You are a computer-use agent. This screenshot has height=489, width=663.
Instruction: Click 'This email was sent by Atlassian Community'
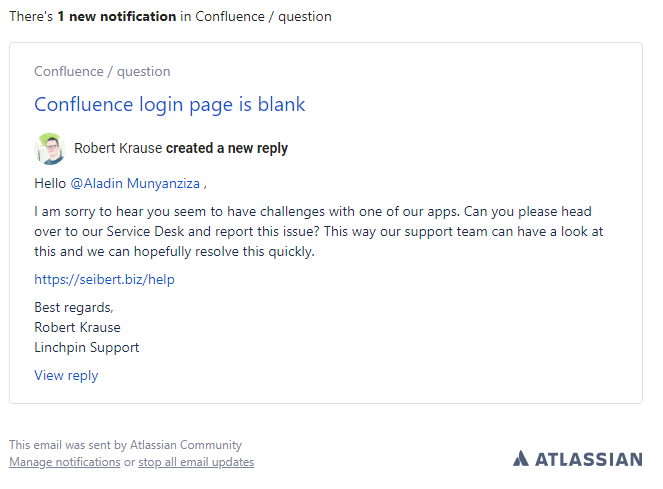125,445
